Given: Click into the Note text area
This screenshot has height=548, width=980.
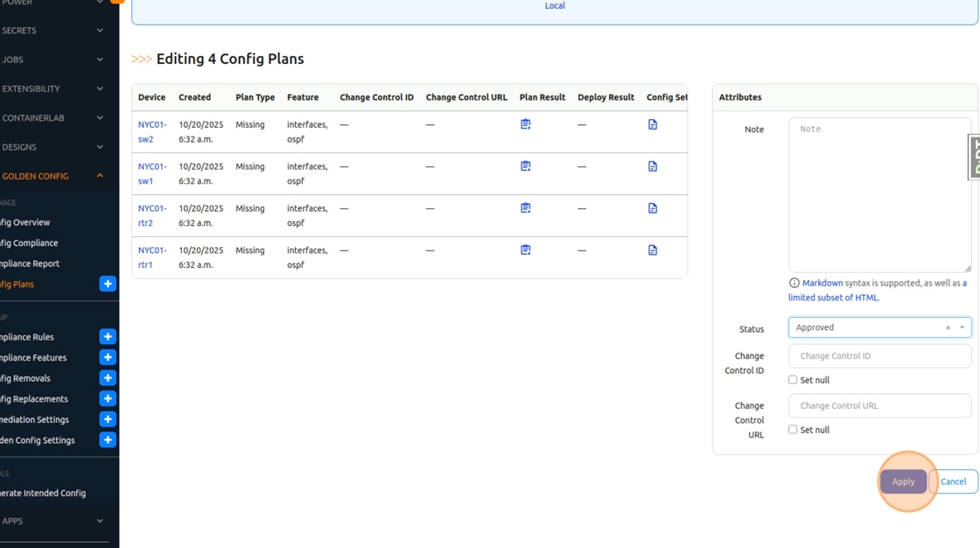Looking at the screenshot, I should 879,195.
